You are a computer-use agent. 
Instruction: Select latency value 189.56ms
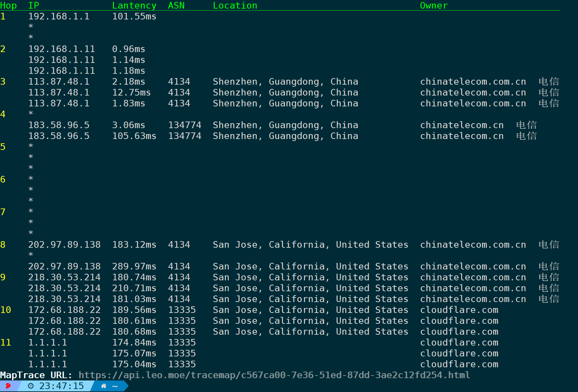tap(134, 310)
